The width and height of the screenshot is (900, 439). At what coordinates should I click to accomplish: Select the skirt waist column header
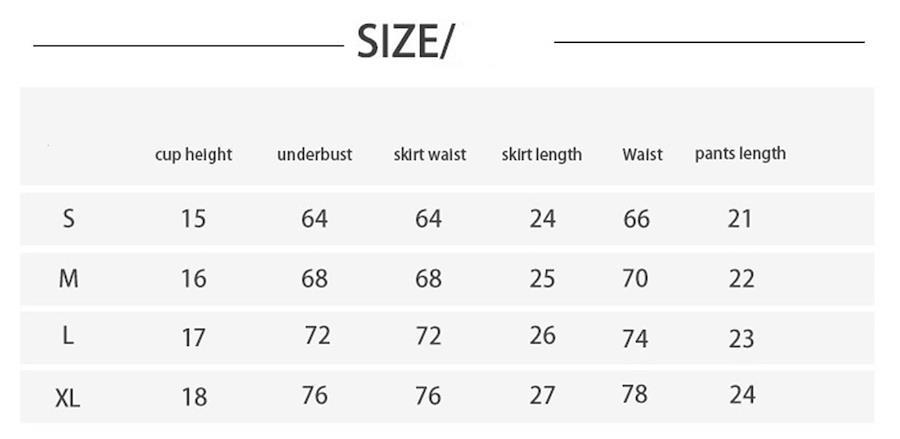pos(429,155)
